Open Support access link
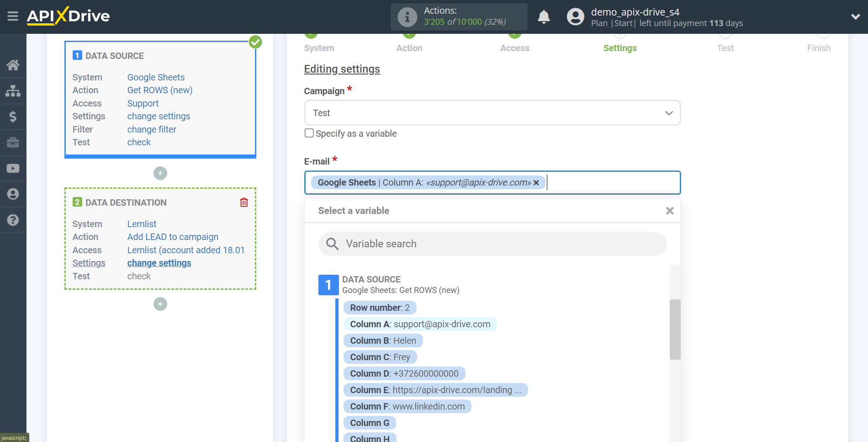Image resolution: width=868 pixels, height=442 pixels. click(x=143, y=103)
